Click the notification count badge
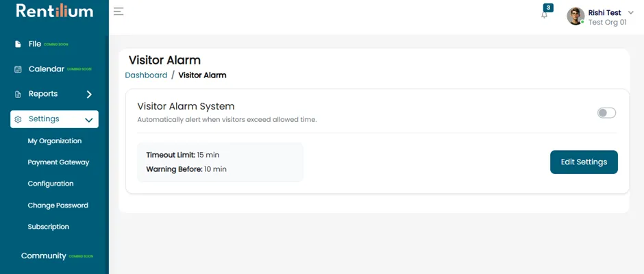Screen dimensions: 644x274 [x=548, y=8]
